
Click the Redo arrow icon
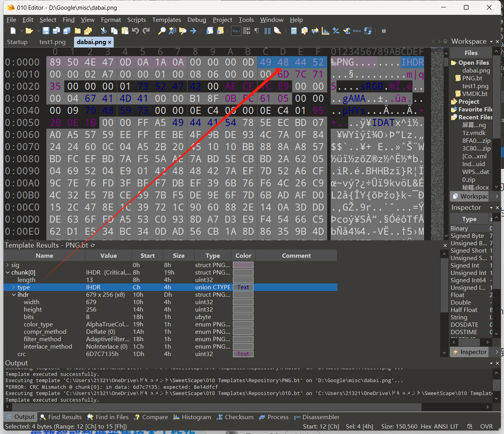(146, 31)
